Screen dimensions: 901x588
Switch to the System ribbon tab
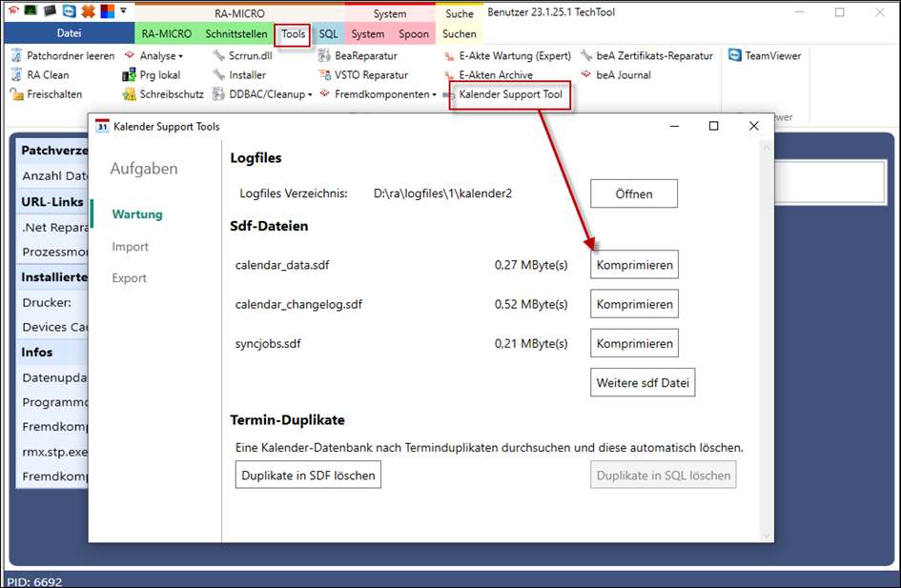(368, 34)
